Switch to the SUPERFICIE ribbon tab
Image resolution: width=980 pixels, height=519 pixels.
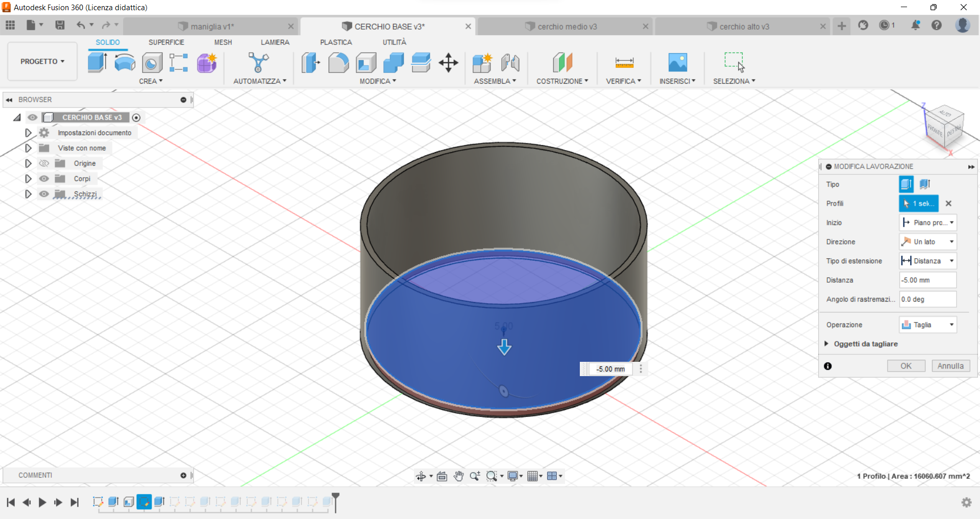point(166,42)
